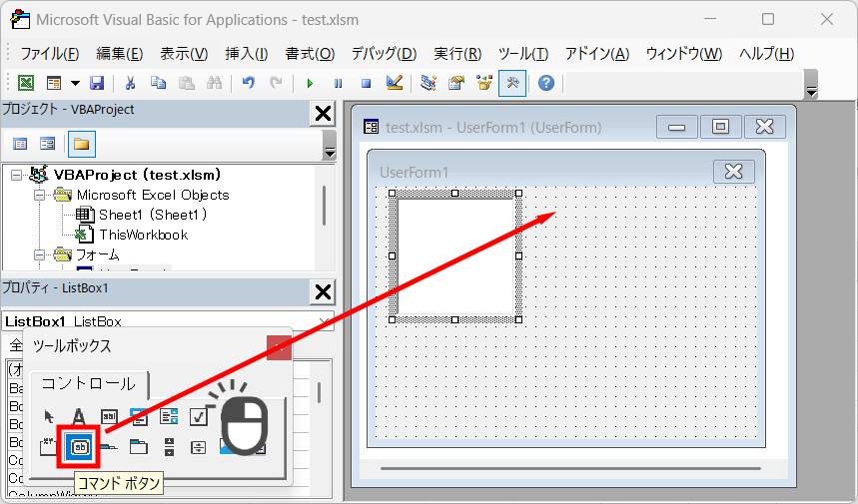Open Find with the binoculars icon
The image size is (858, 504).
pyautogui.click(x=214, y=83)
